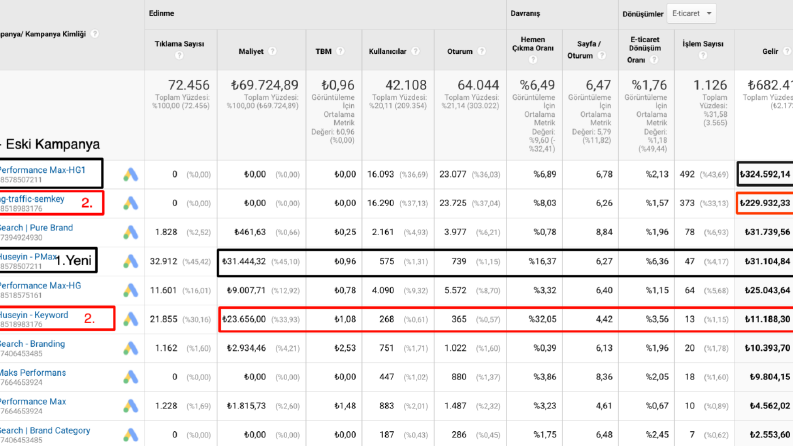The image size is (793, 446).
Task: Sort by Oturum column header
Action: (460, 51)
